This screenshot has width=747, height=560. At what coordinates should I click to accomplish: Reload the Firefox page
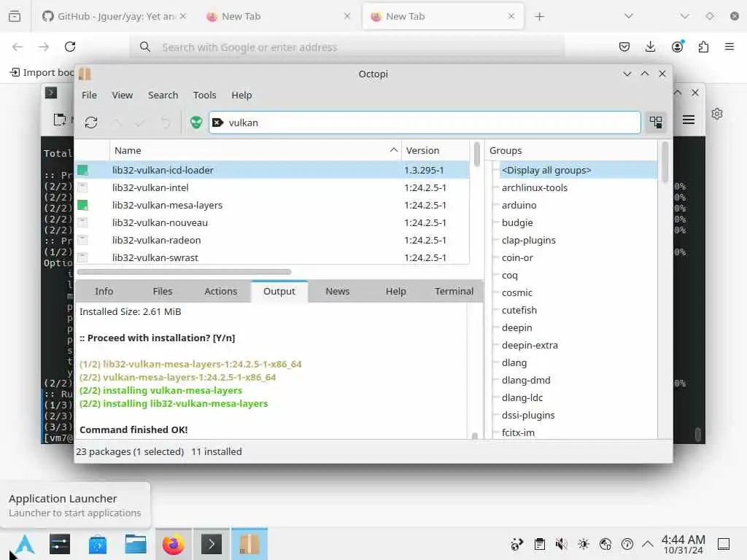70,47
